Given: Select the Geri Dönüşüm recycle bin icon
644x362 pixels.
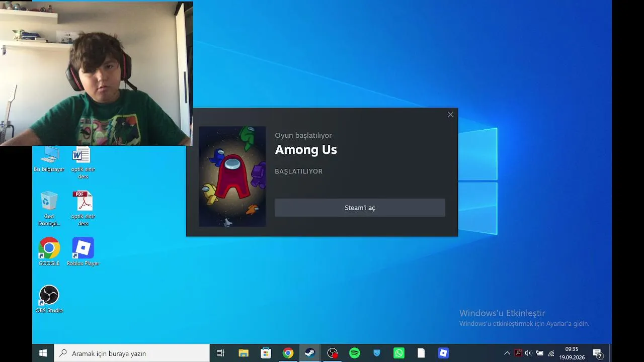Looking at the screenshot, I should [49, 209].
